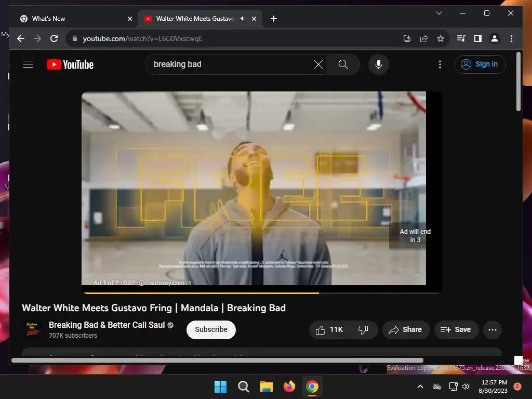Share this page from address bar
The width and height of the screenshot is (532, 399).
coord(424,38)
